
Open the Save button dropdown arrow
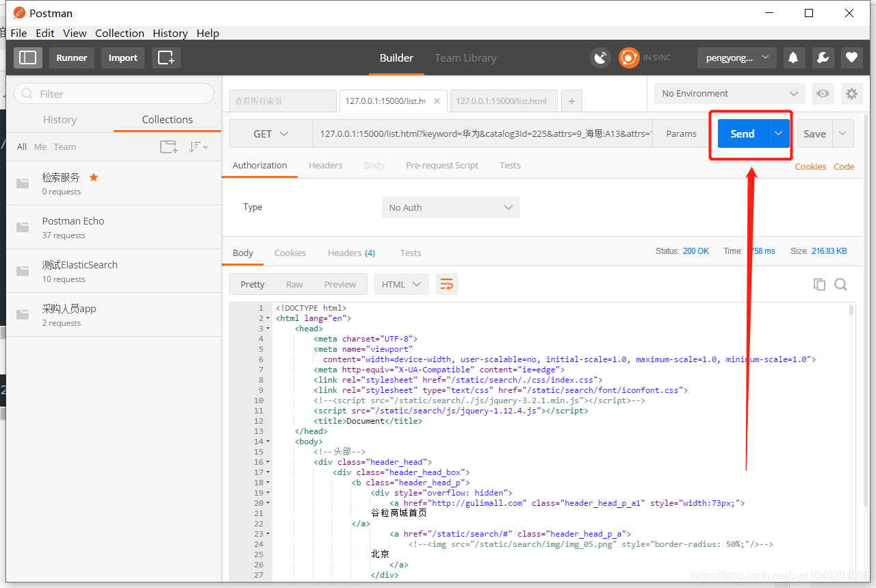click(843, 133)
